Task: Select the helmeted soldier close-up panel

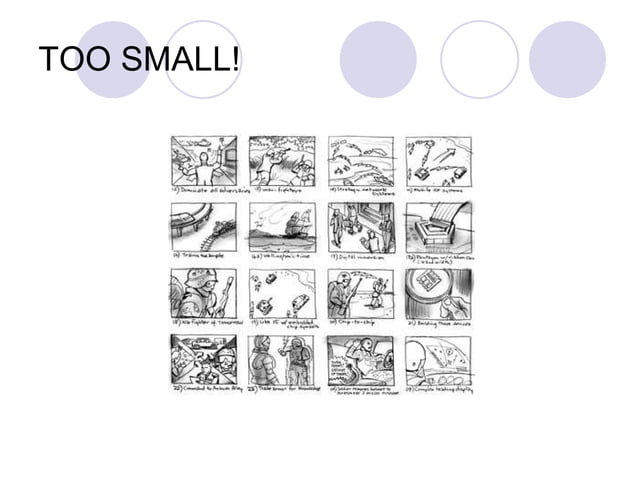Action: [x=204, y=293]
